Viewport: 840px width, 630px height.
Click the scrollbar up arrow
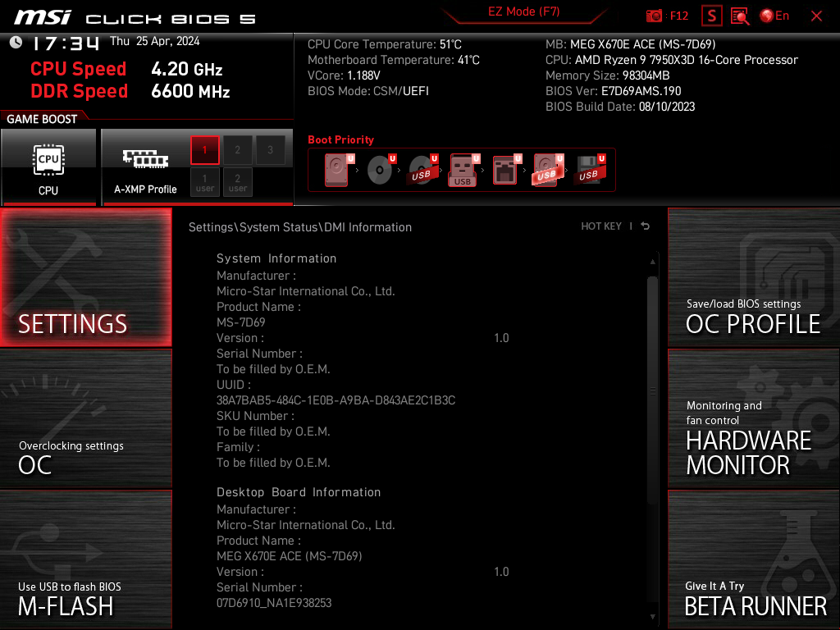coord(652,262)
